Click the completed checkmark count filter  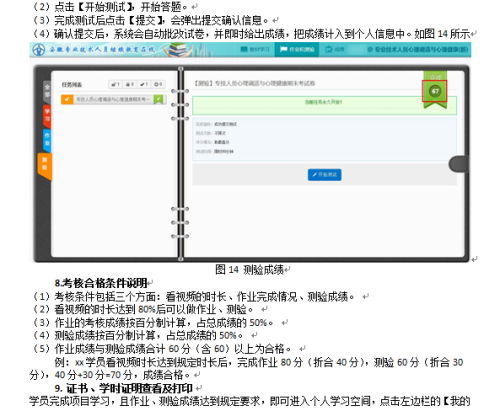click(x=144, y=84)
